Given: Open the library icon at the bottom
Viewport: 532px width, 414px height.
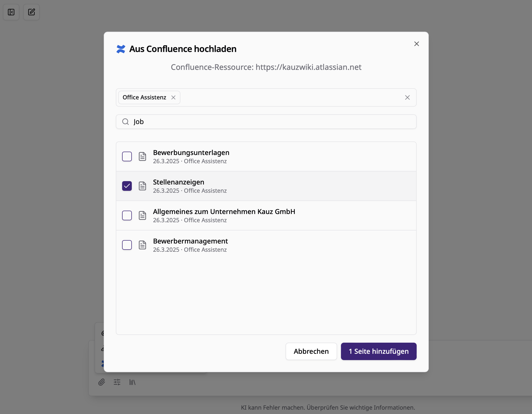Looking at the screenshot, I should click(x=132, y=382).
